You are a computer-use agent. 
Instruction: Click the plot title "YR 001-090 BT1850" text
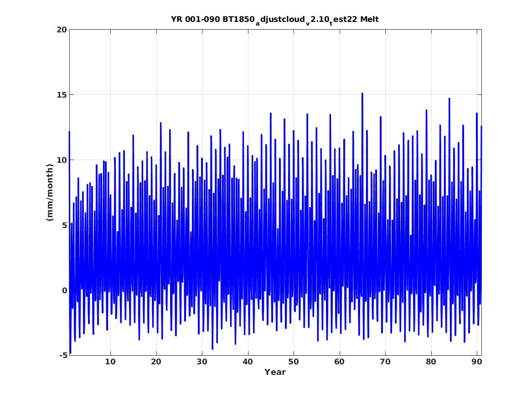point(213,19)
